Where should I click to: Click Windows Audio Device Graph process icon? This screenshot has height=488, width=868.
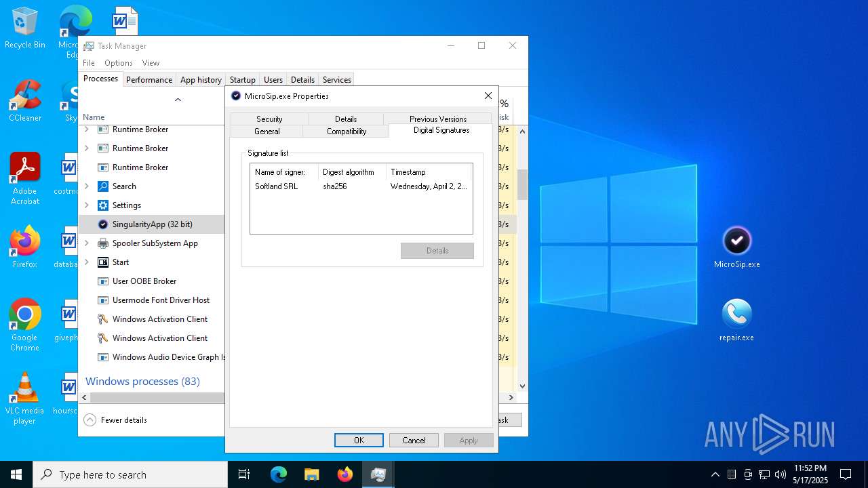[103, 357]
